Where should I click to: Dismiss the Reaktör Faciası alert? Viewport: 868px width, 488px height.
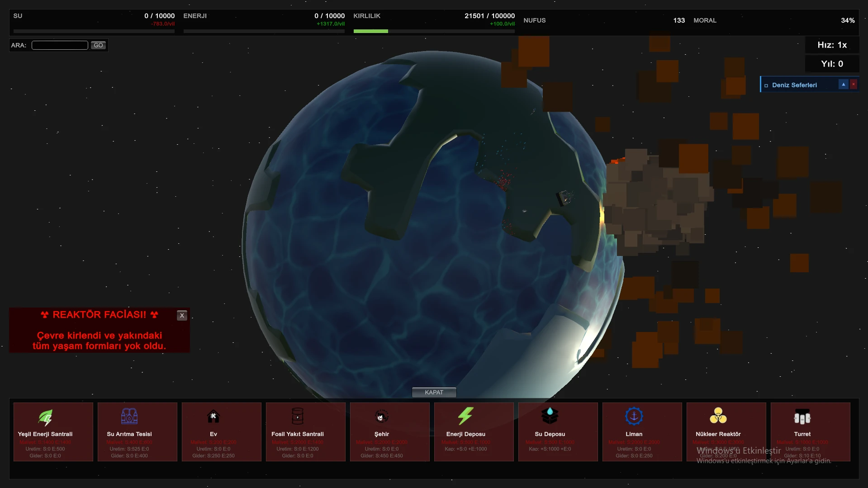(182, 316)
